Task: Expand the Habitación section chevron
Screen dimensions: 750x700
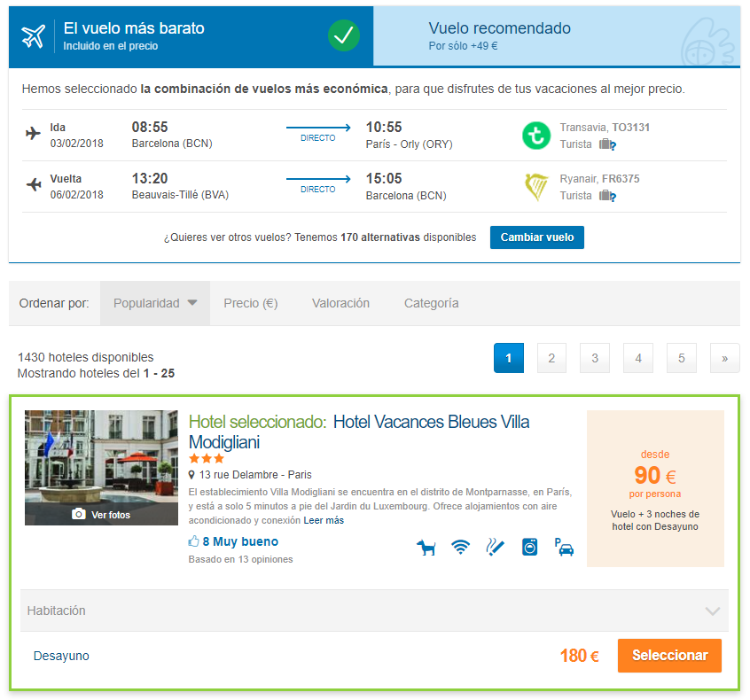Action: pos(713,611)
